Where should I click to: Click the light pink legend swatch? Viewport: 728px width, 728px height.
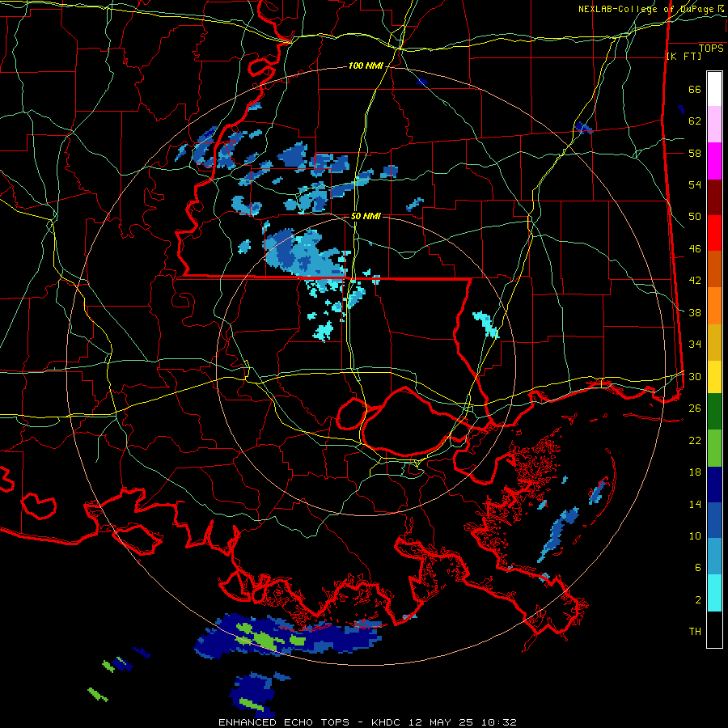[x=714, y=125]
